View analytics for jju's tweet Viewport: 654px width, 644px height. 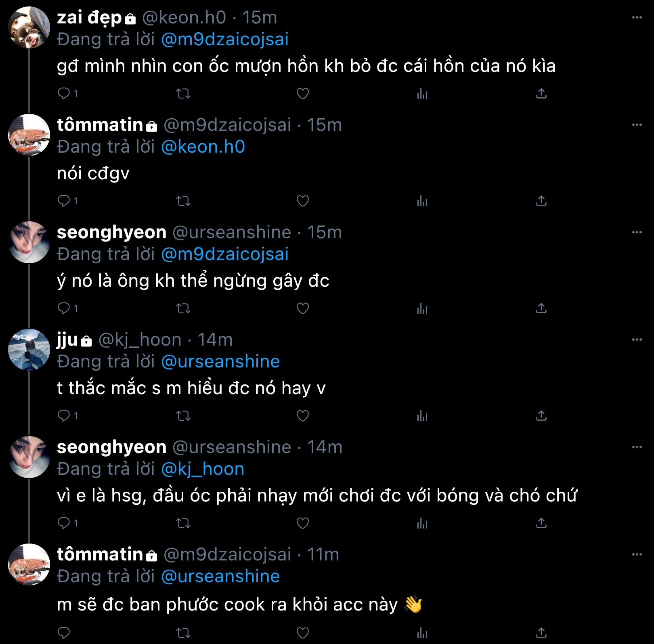pyautogui.click(x=422, y=416)
